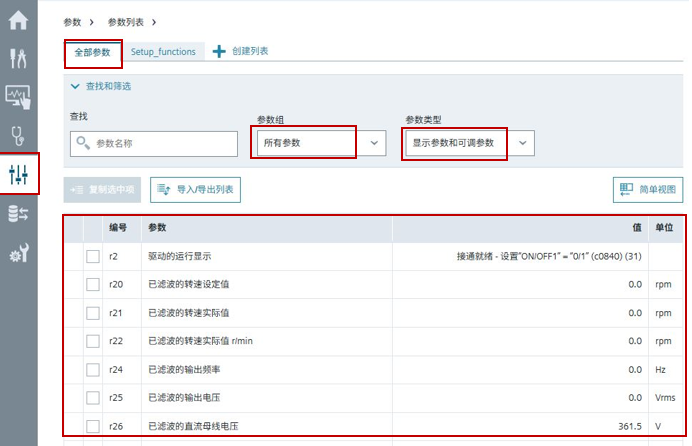Click the plus icon to create list
The image size is (692, 446).
tap(219, 51)
